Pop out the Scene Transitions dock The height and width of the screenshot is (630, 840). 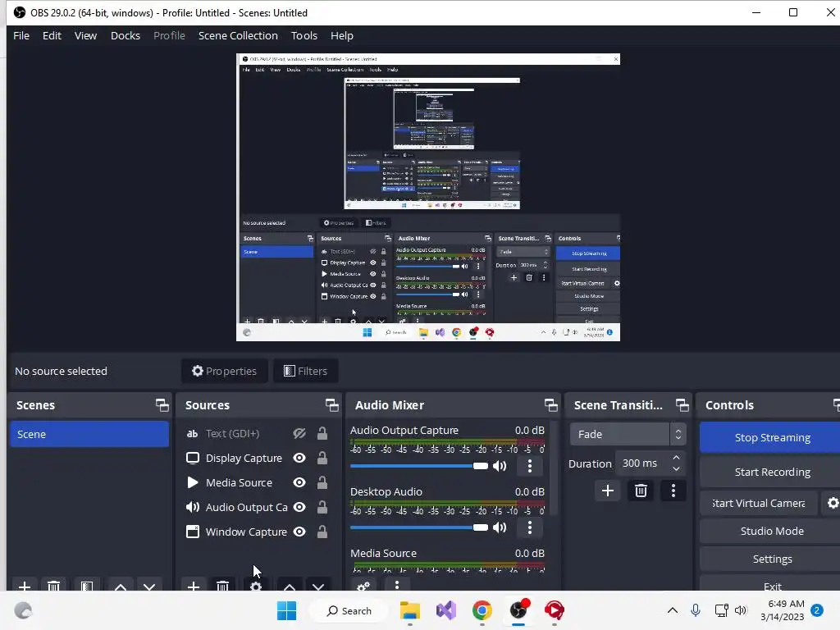(682, 405)
